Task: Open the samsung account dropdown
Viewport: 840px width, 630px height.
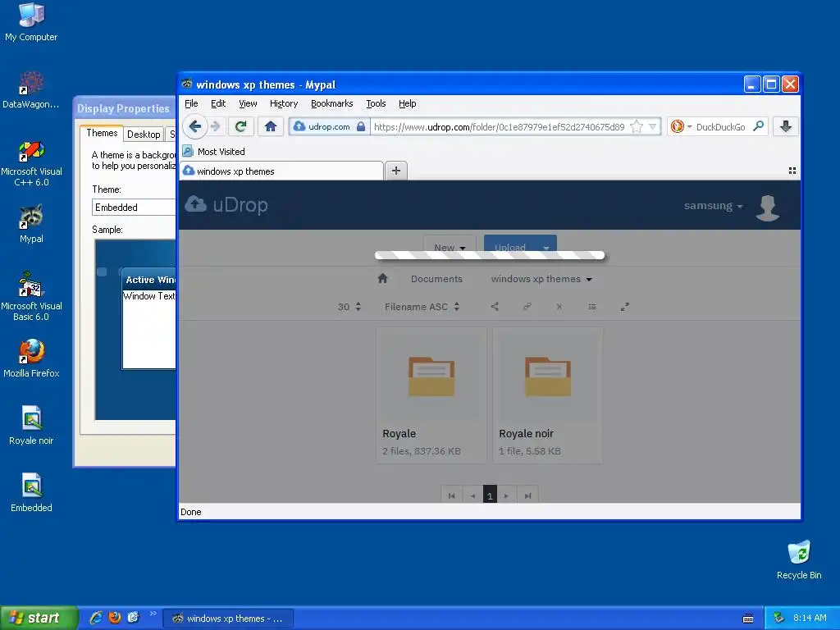Action: click(713, 206)
